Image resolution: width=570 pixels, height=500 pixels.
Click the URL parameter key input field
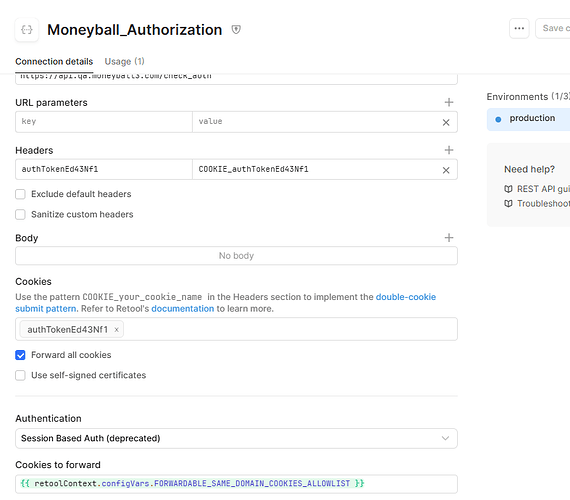[x=104, y=122]
